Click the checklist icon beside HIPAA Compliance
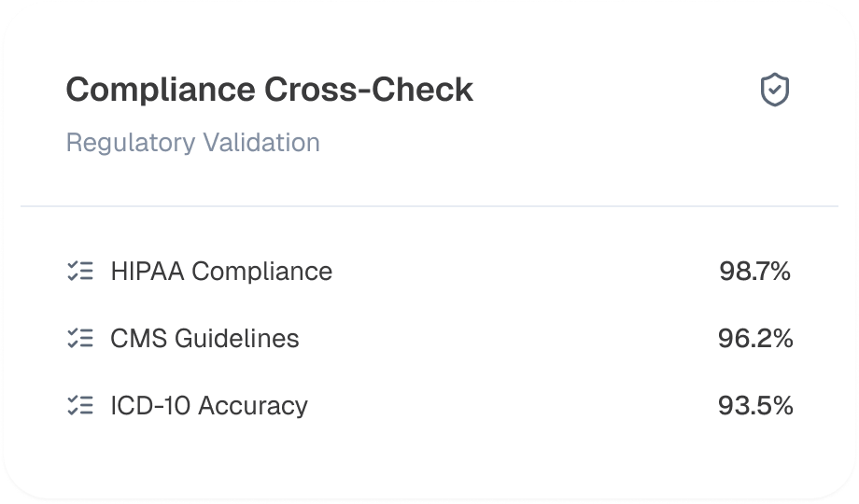The image size is (859, 504). point(80,272)
